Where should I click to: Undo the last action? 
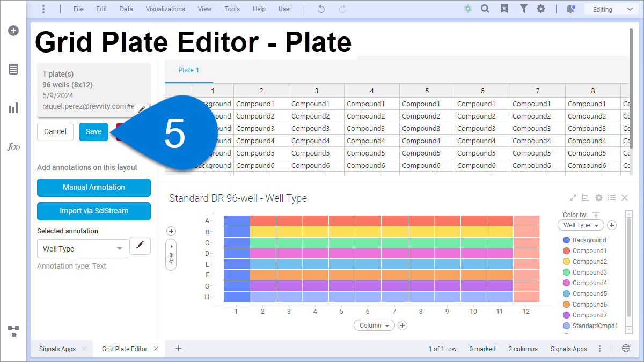pos(321,9)
